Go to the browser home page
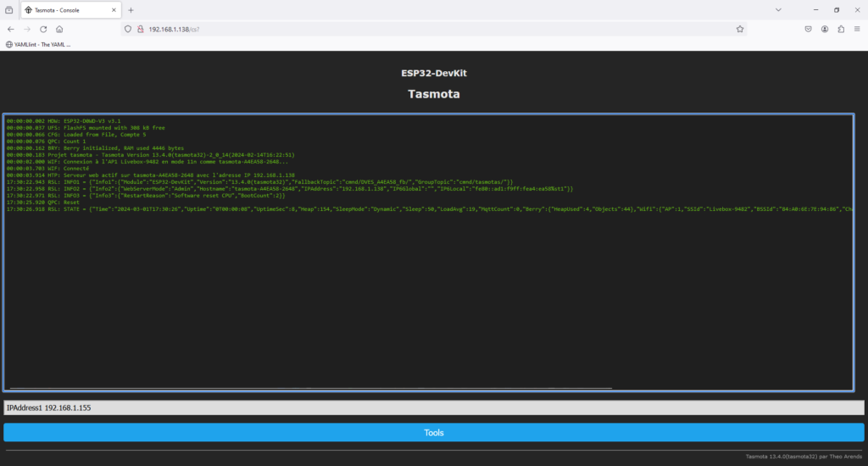 pos(59,28)
